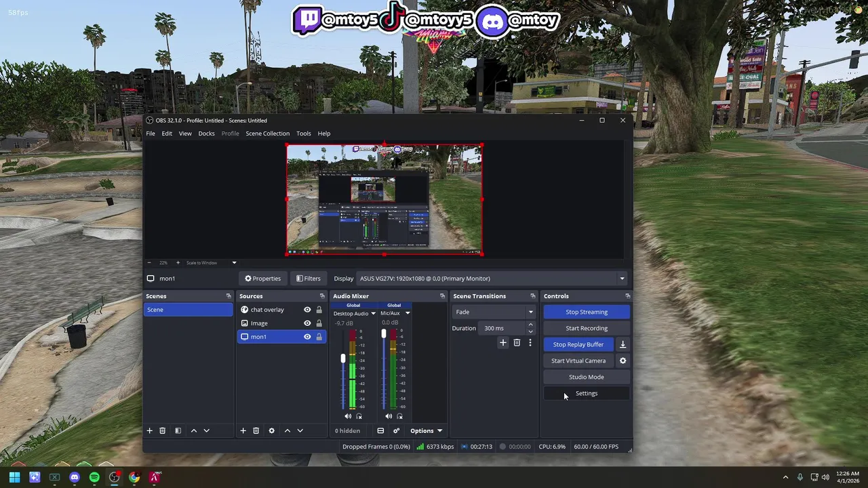This screenshot has width=868, height=488.
Task: Zoom in preview plus icon
Action: click(178, 262)
